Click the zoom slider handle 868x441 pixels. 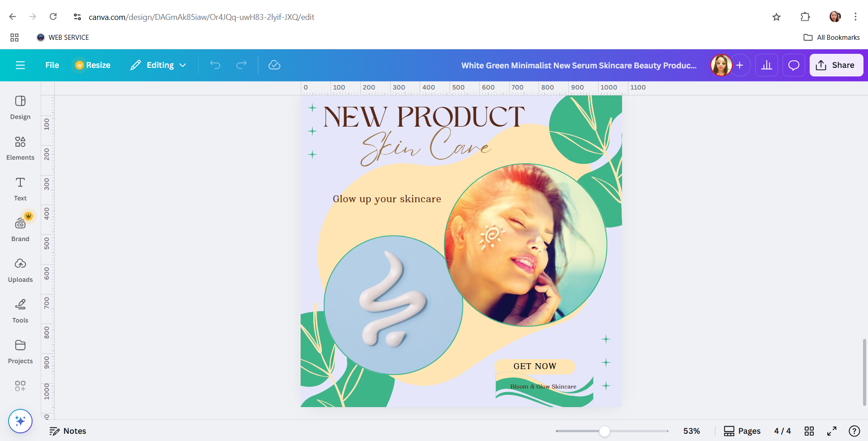tap(604, 431)
